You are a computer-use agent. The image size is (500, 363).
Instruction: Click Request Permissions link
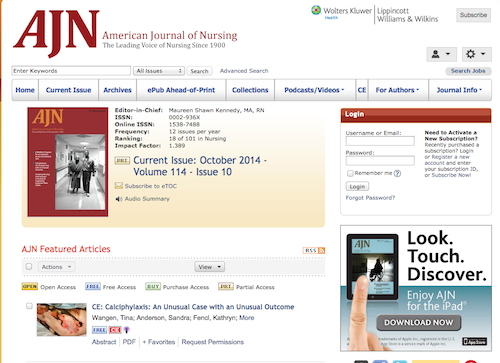click(x=213, y=342)
